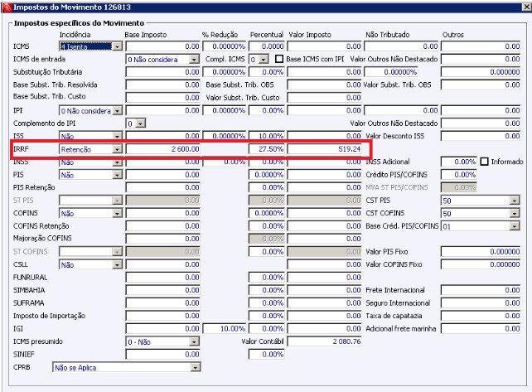Click ICMS Valor Imposto field
532x392 pixels.
[324, 46]
